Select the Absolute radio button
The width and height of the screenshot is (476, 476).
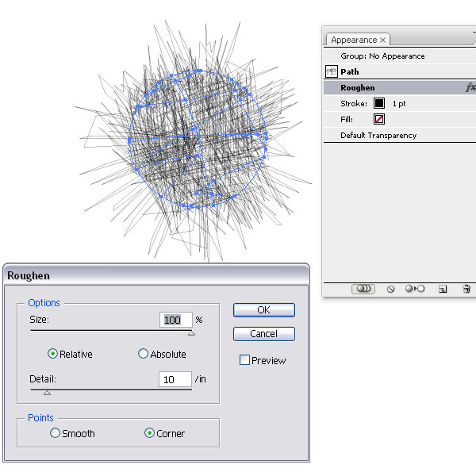pyautogui.click(x=143, y=354)
